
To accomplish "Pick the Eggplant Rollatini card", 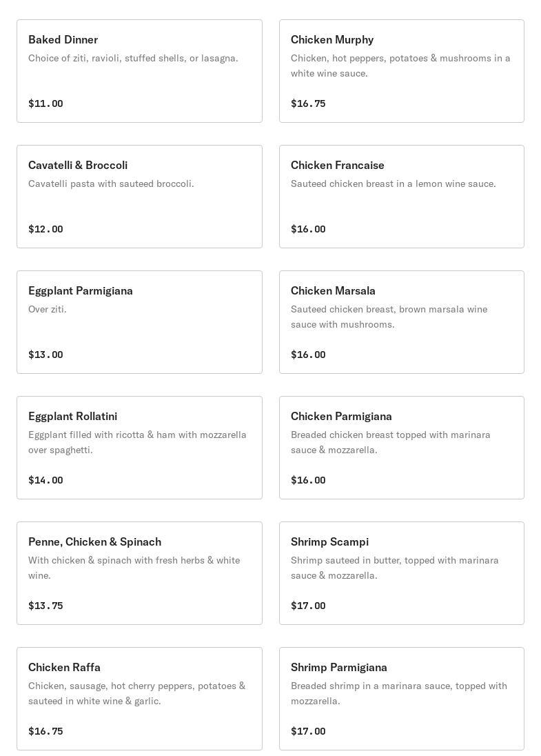I will point(139,448).
